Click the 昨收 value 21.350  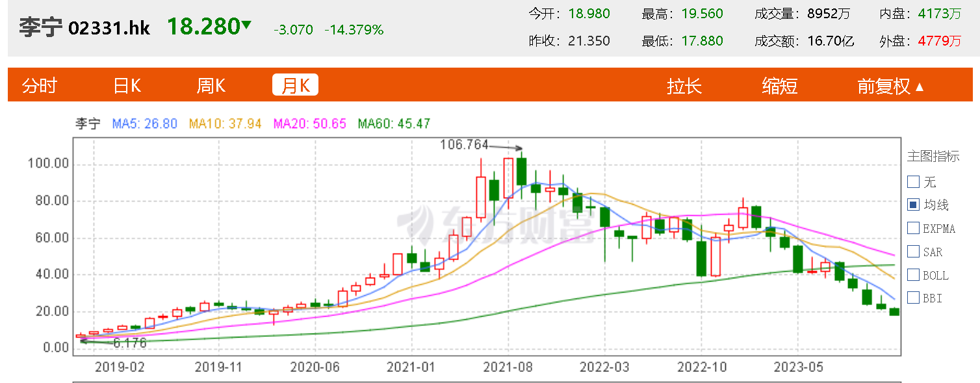(589, 41)
